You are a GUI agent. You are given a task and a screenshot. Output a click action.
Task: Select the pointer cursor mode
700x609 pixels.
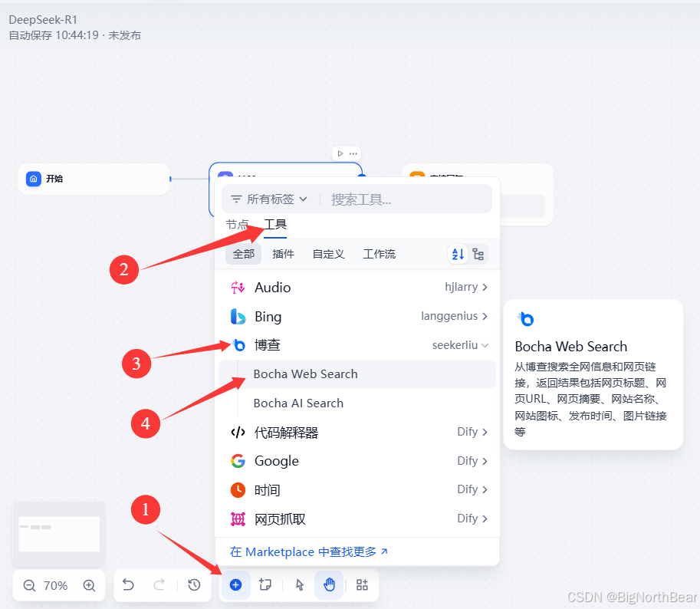(x=298, y=584)
